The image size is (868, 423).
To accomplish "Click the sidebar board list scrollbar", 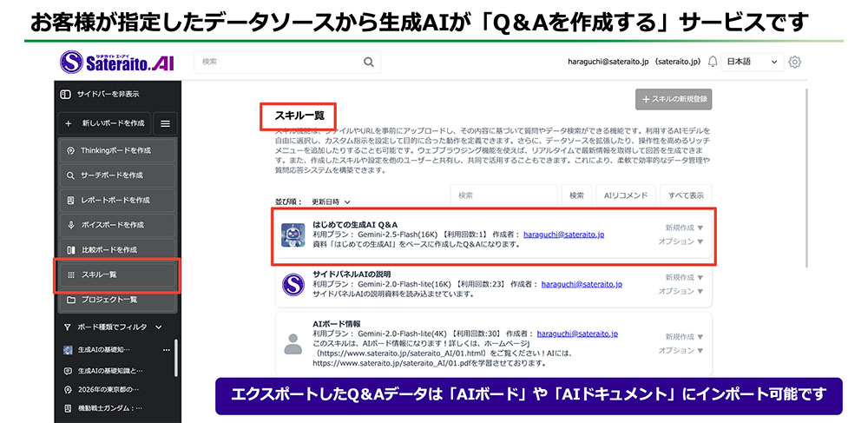I will (x=176, y=357).
